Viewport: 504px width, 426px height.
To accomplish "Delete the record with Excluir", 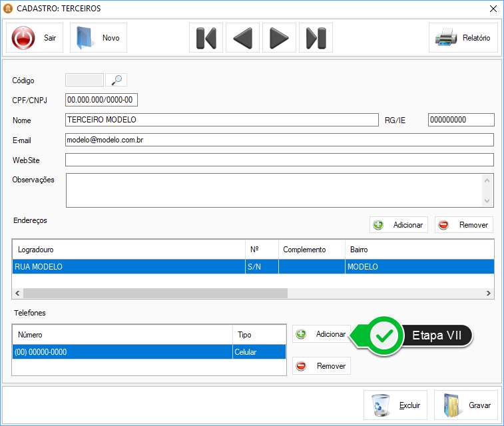I will [x=395, y=405].
